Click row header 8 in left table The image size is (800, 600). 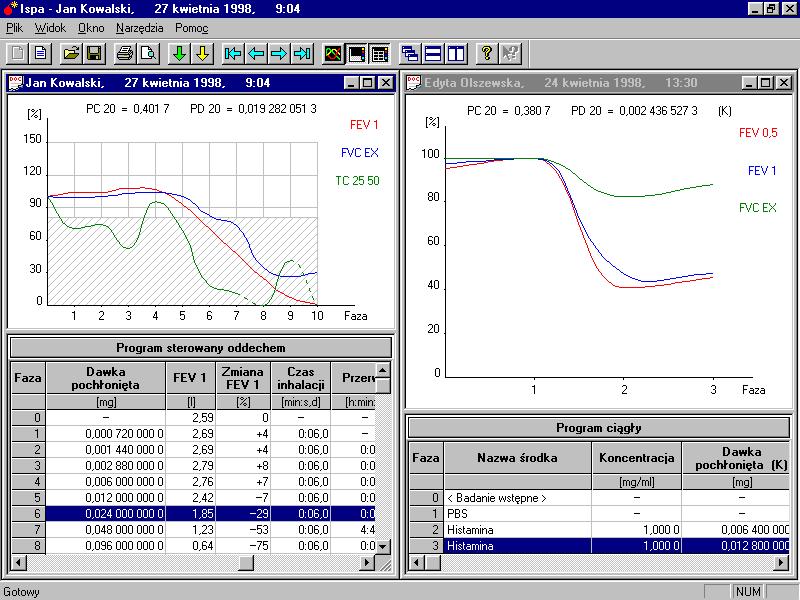tap(28, 546)
